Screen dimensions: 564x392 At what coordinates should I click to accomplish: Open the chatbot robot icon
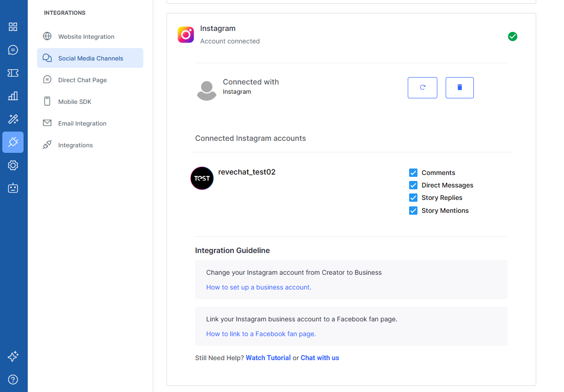[x=13, y=188]
